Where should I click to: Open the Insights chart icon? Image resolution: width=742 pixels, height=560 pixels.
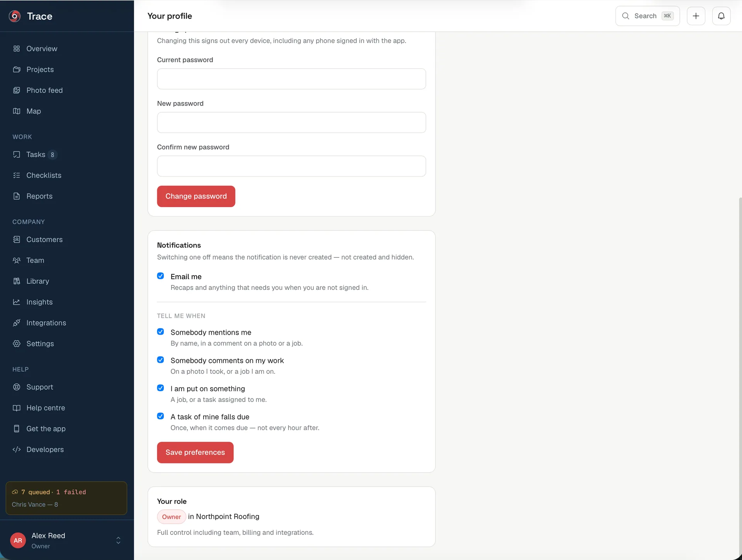coord(17,302)
